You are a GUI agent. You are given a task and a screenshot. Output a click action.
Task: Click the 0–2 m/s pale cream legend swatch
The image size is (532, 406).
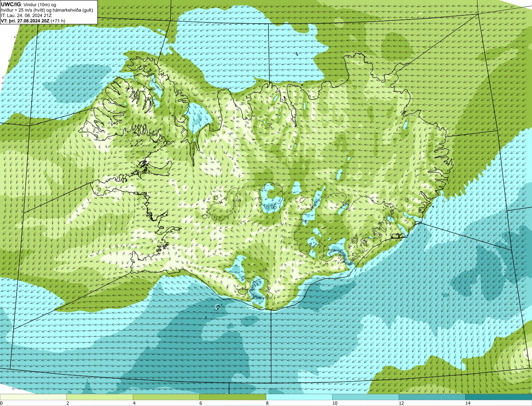coord(33,397)
